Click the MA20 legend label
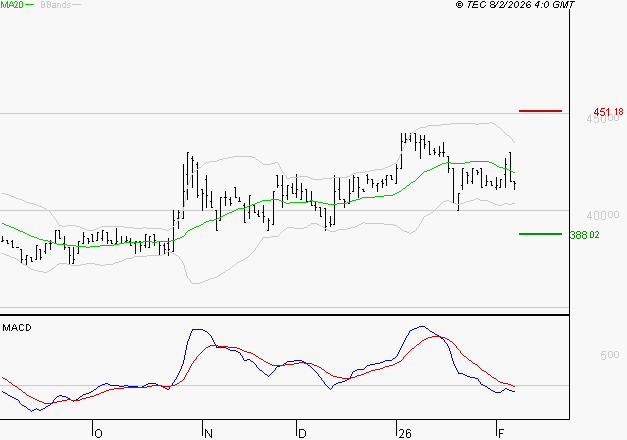Image resolution: width=627 pixels, height=440 pixels. [12, 5]
